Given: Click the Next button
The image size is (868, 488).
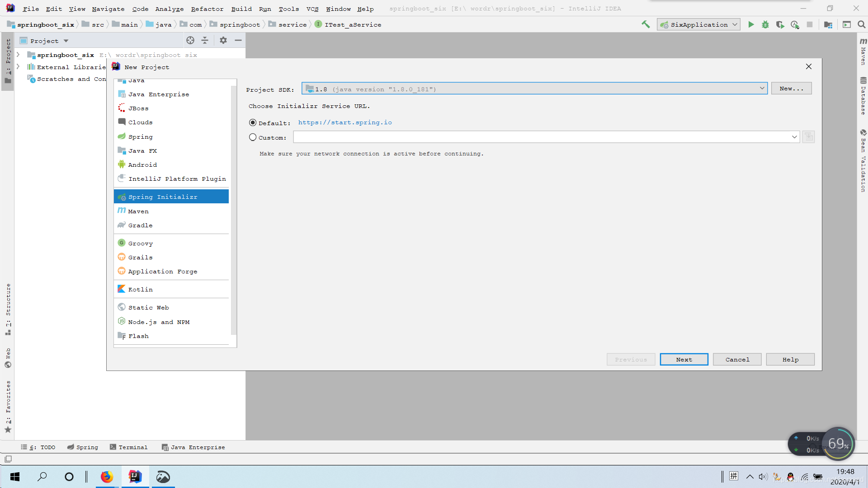Looking at the screenshot, I should pyautogui.click(x=684, y=359).
